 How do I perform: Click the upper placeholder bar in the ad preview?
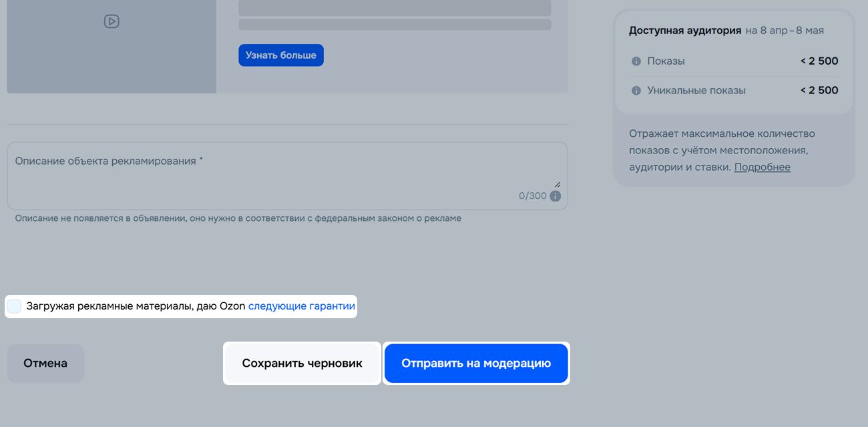pos(395,7)
